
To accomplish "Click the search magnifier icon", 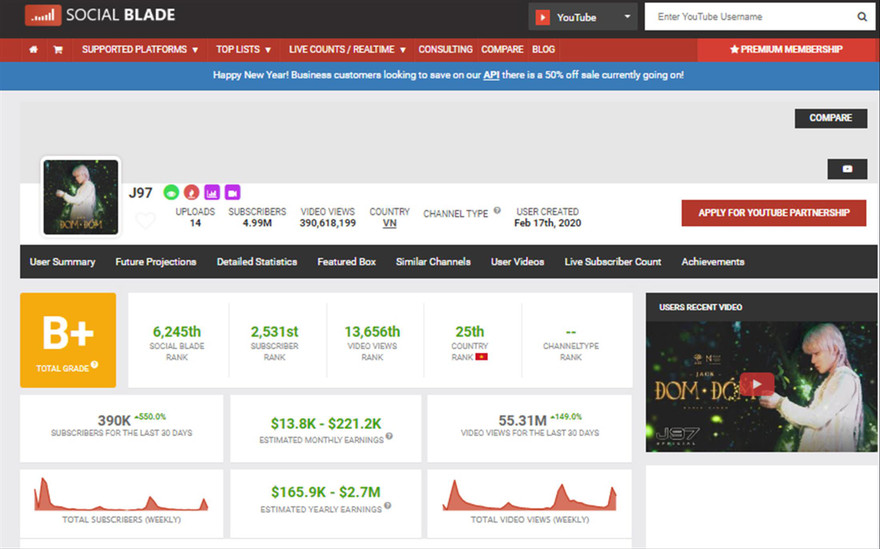I will [x=862, y=17].
